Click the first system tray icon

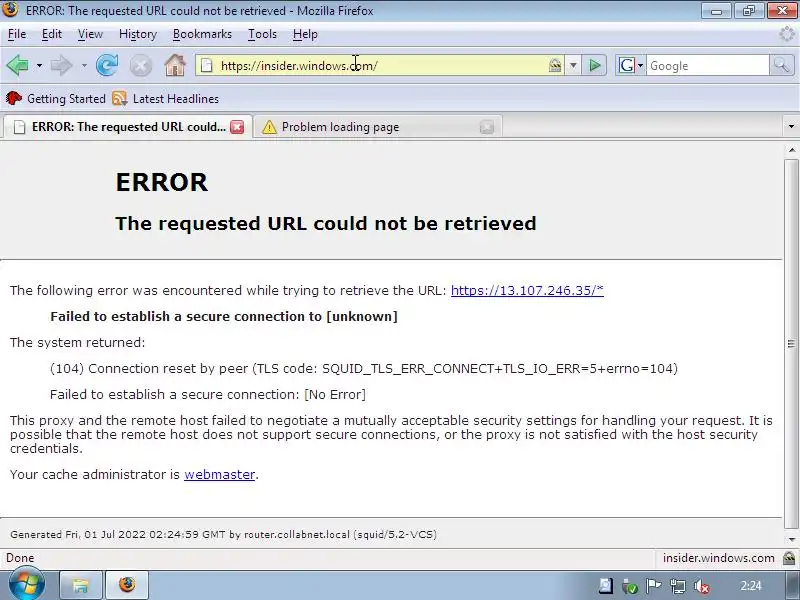(x=606, y=586)
